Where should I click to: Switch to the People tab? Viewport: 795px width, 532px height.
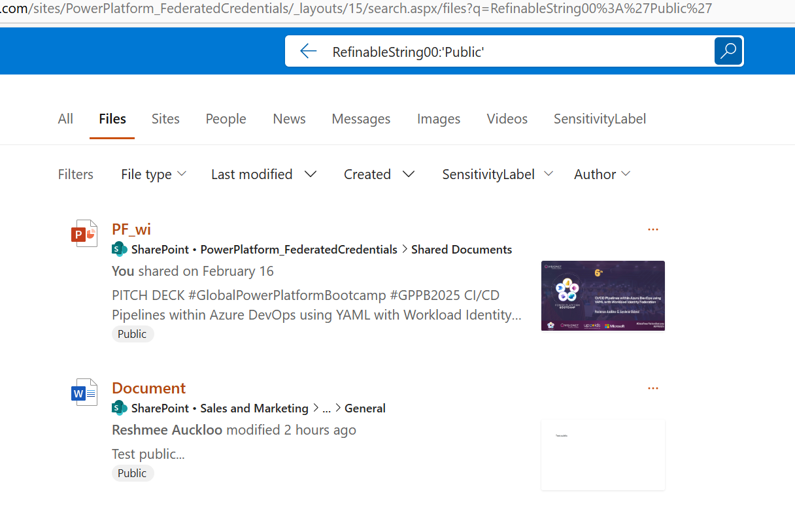point(226,119)
